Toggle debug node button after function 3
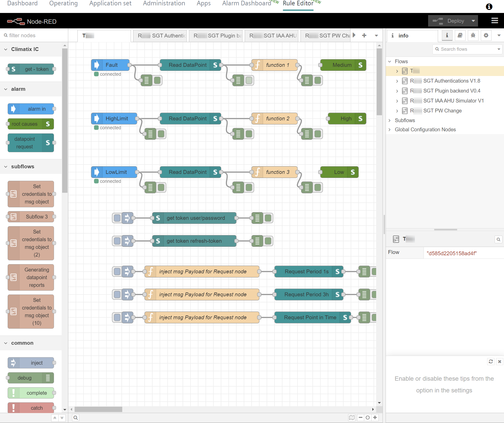The image size is (504, 423). 318,187
